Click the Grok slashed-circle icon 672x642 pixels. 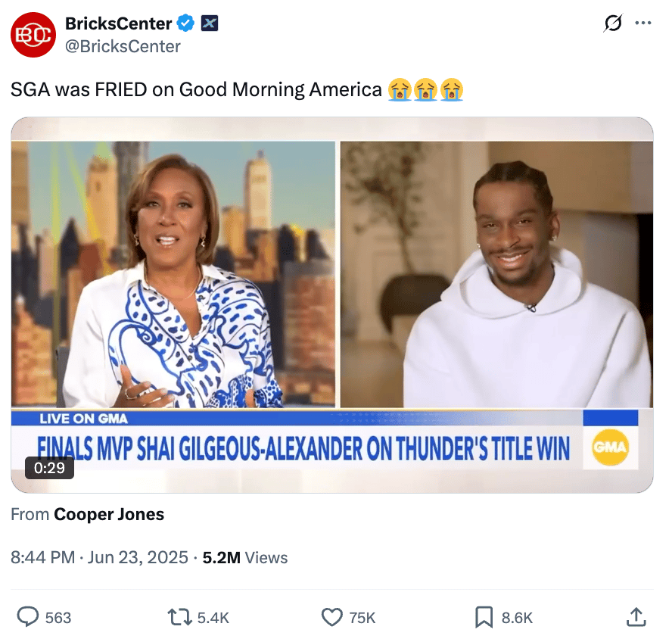pyautogui.click(x=613, y=23)
